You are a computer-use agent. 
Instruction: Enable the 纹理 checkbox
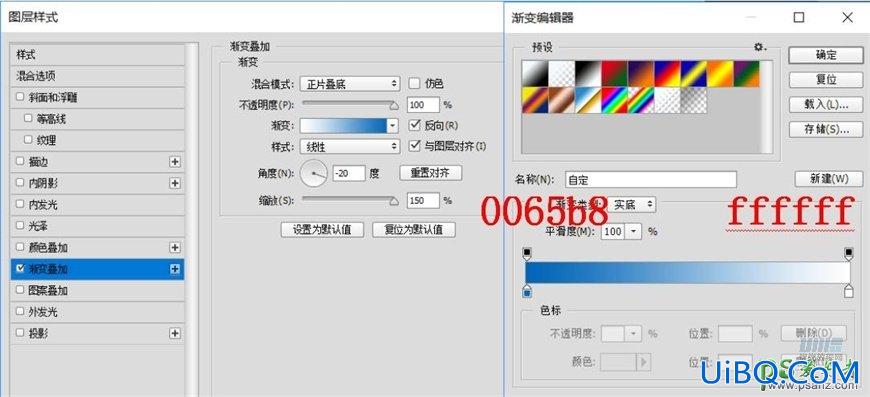click(x=28, y=140)
